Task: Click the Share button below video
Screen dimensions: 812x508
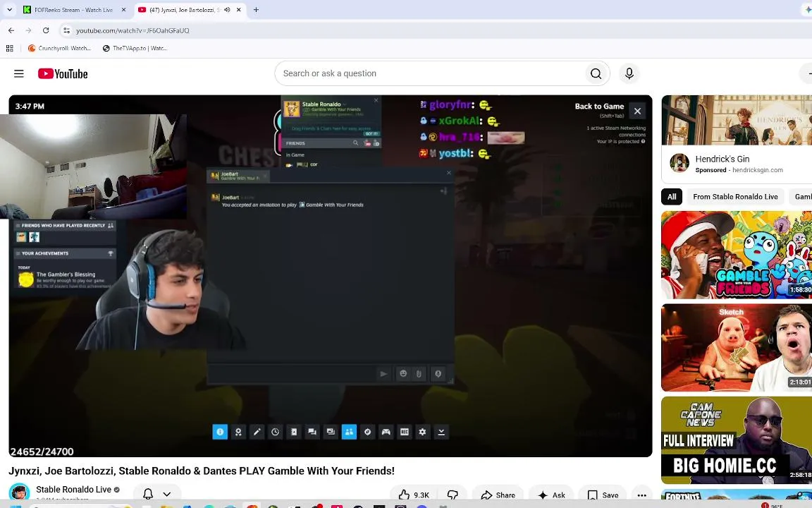Action: click(498, 495)
